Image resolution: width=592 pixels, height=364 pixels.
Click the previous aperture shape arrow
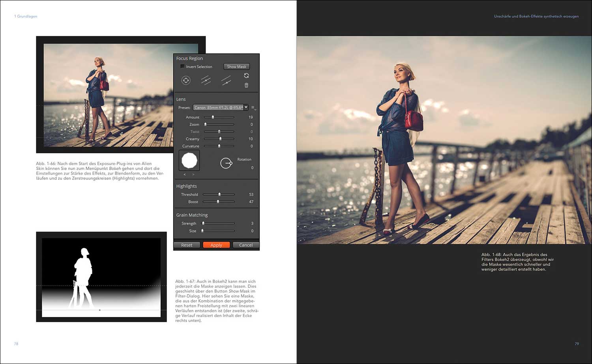click(184, 174)
